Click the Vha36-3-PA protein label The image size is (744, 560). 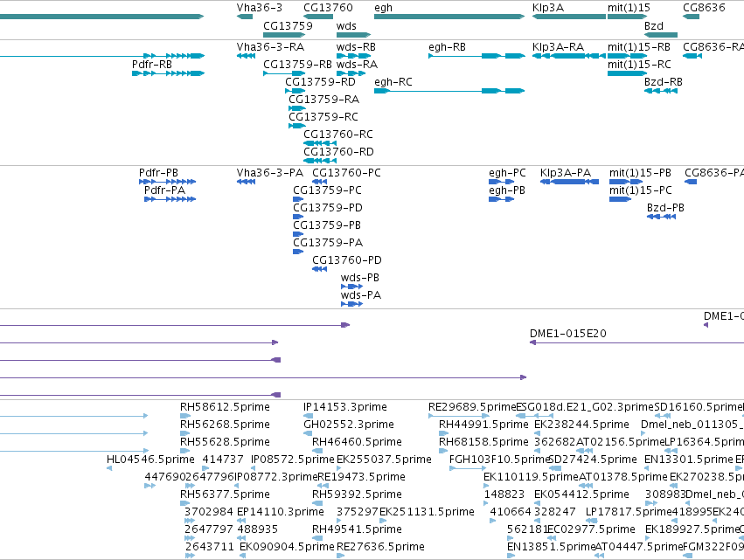point(270,173)
